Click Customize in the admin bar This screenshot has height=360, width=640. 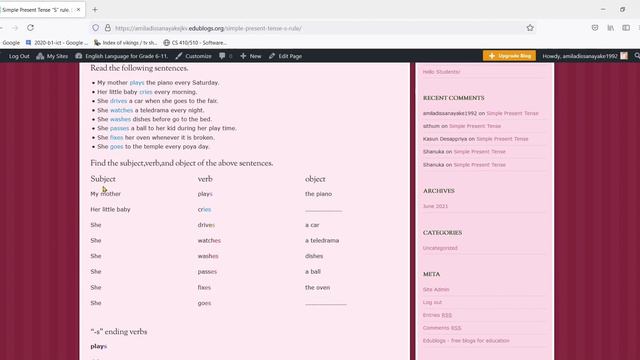pyautogui.click(x=193, y=56)
